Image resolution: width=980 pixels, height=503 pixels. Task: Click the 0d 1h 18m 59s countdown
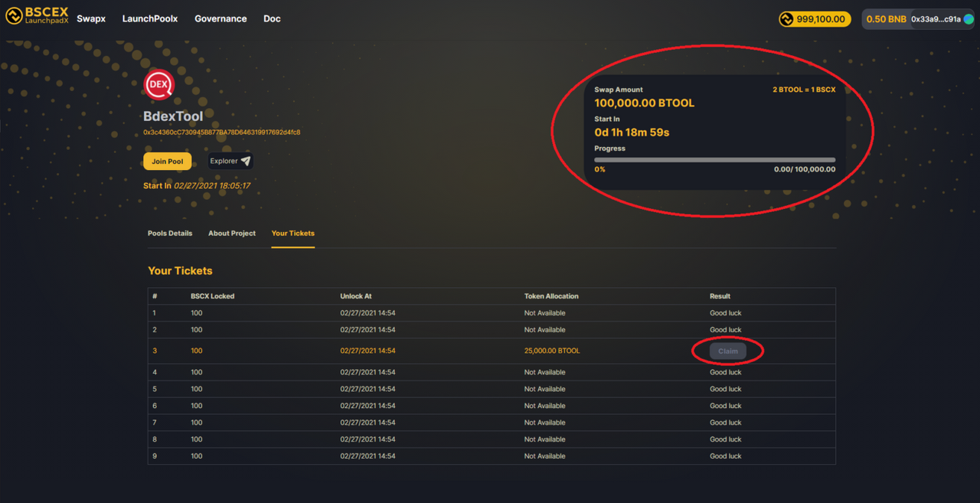(632, 132)
